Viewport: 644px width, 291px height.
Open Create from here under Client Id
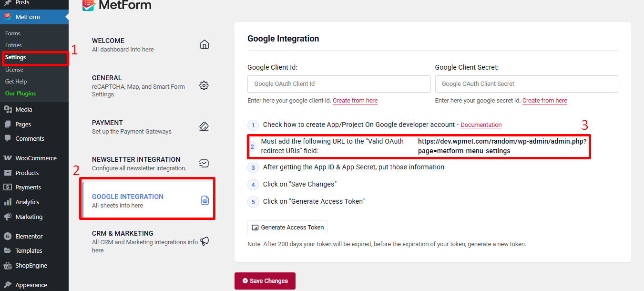pyautogui.click(x=355, y=100)
